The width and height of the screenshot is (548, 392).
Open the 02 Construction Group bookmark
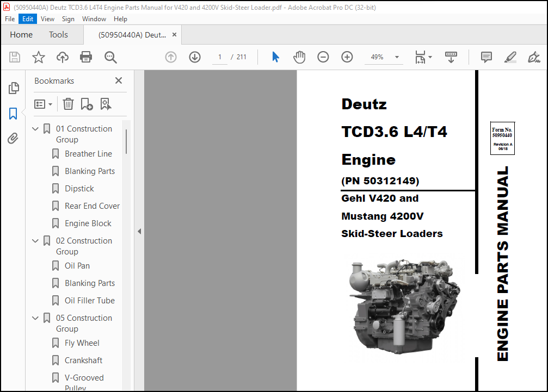[84, 246]
